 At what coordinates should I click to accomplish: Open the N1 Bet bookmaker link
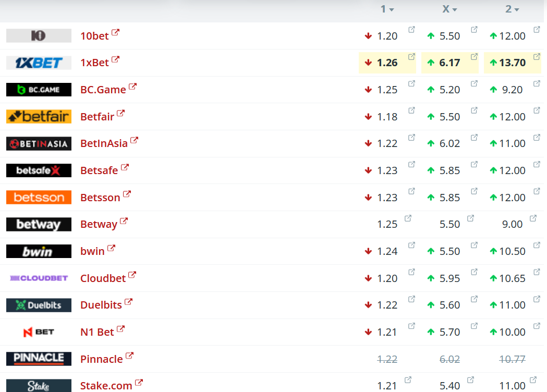(97, 332)
